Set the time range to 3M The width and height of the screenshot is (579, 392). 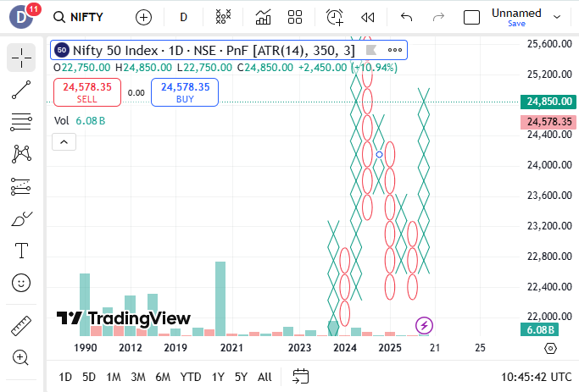point(138,377)
